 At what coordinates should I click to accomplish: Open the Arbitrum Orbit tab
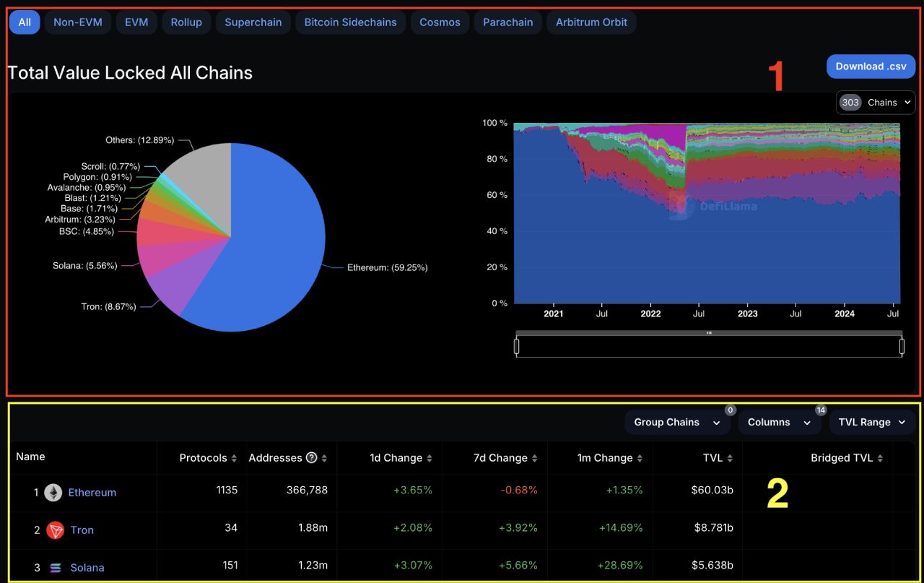591,22
